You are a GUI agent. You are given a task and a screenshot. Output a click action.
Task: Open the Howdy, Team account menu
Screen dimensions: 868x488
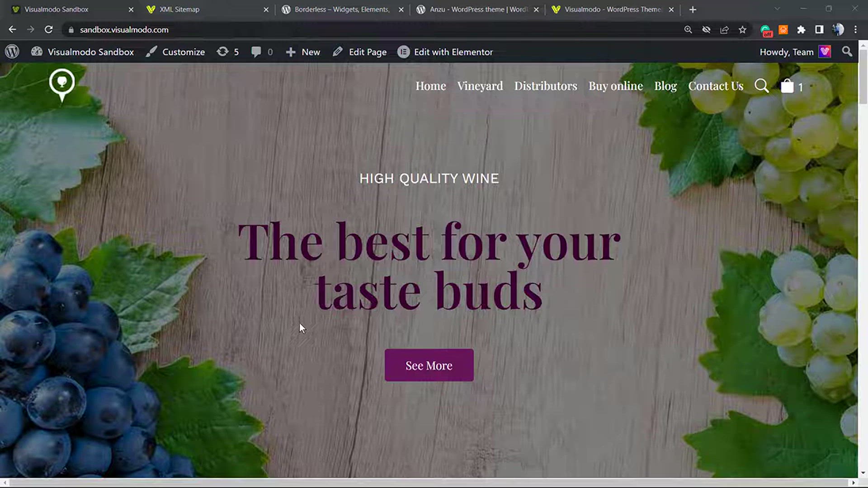click(x=795, y=52)
